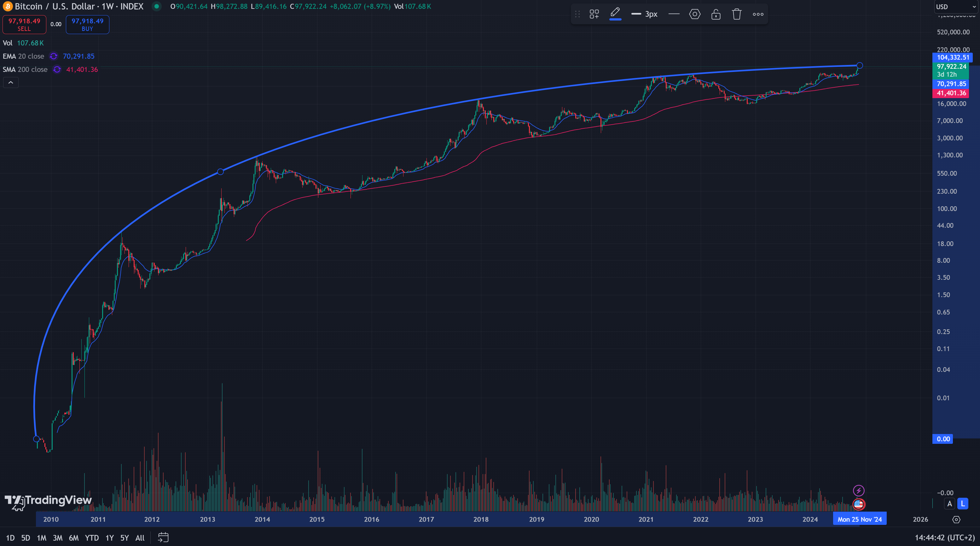Open the USD currency dropdown
980x546 pixels.
(955, 7)
